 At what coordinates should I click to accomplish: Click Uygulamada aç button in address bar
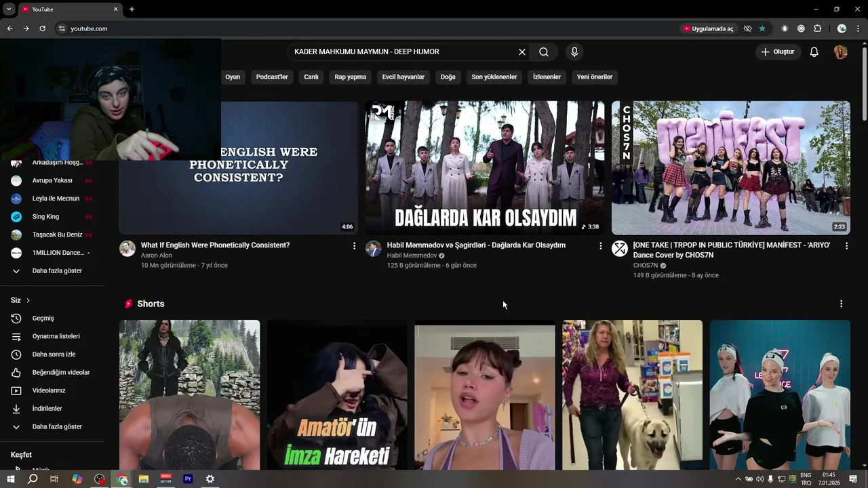point(708,28)
